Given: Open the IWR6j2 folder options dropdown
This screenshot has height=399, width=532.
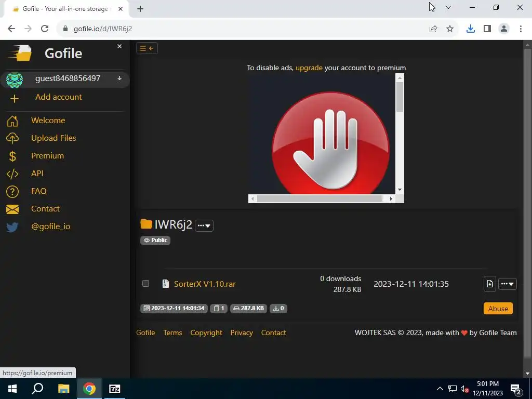Looking at the screenshot, I should click(204, 225).
